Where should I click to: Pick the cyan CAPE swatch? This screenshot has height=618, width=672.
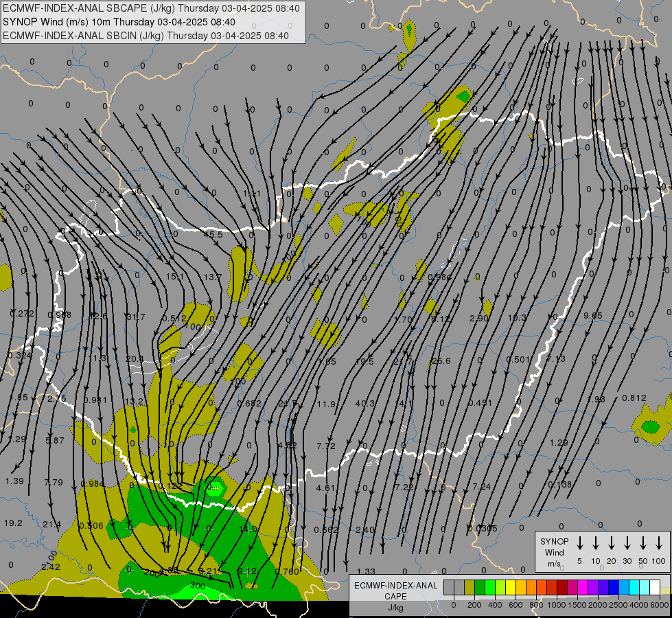(x=634, y=588)
